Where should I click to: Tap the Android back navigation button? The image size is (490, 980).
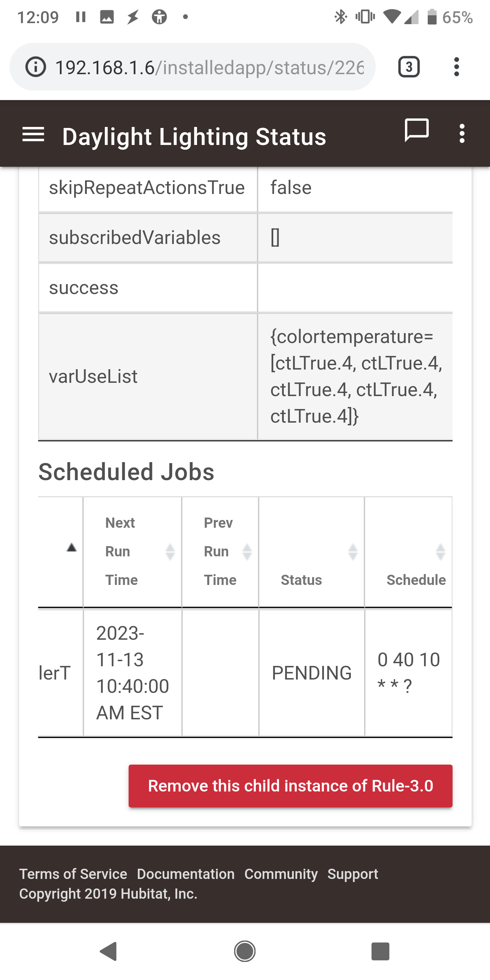click(109, 951)
